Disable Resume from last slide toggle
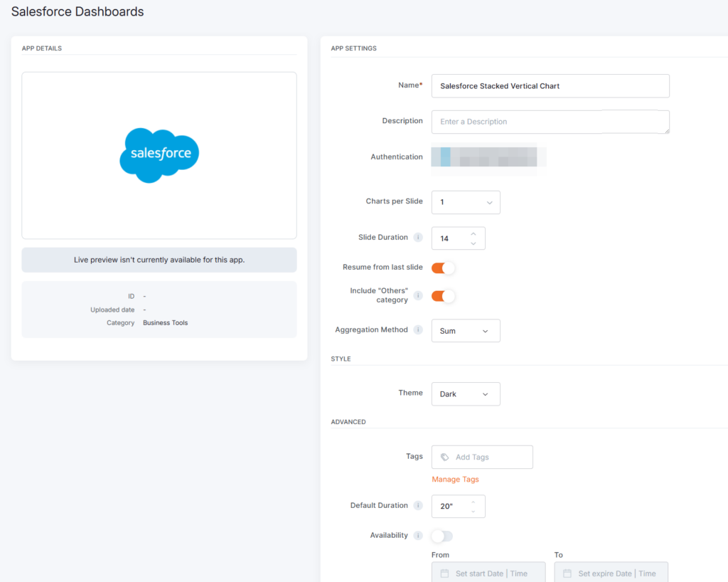This screenshot has width=728, height=582. (x=443, y=268)
